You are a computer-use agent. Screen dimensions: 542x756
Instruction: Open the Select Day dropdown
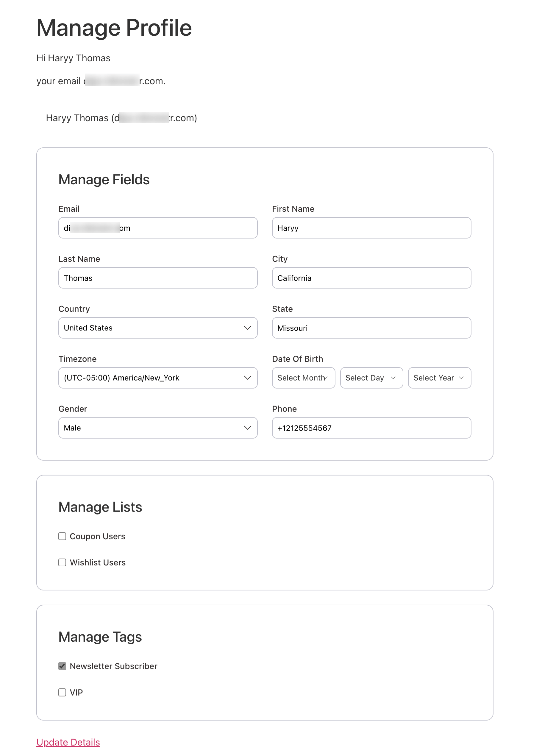tap(371, 378)
